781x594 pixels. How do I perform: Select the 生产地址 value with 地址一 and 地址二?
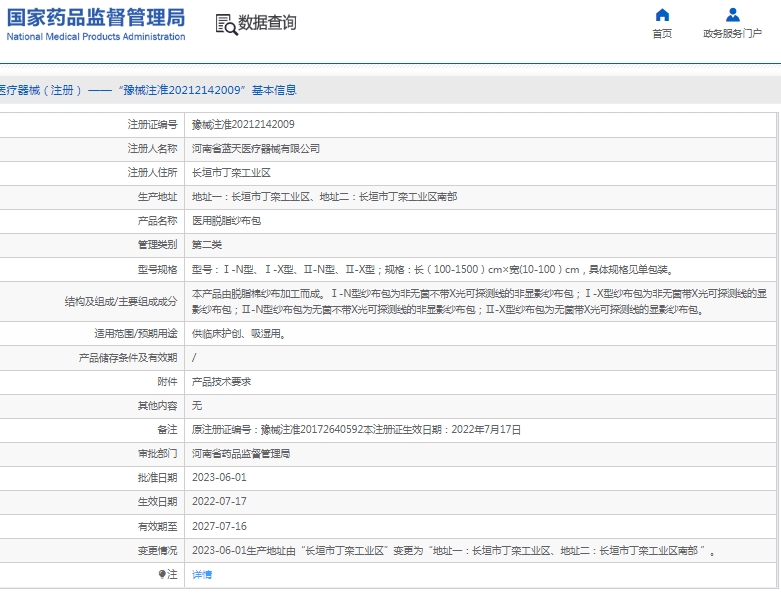[x=325, y=197]
